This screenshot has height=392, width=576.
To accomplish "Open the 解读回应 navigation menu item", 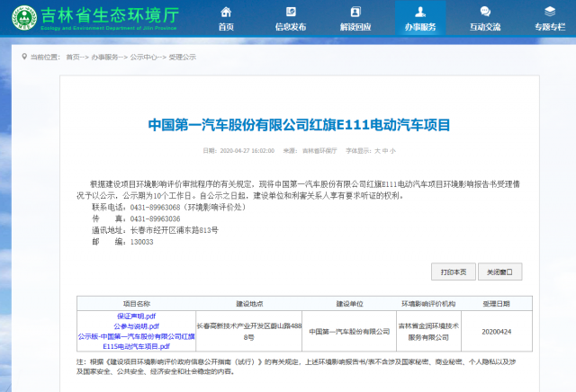I will (x=355, y=27).
